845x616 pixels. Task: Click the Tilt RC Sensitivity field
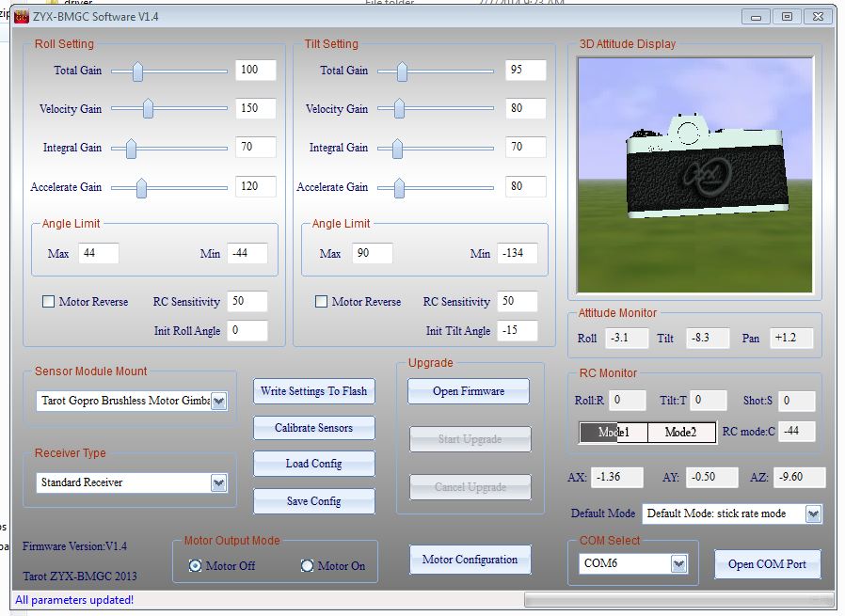518,301
